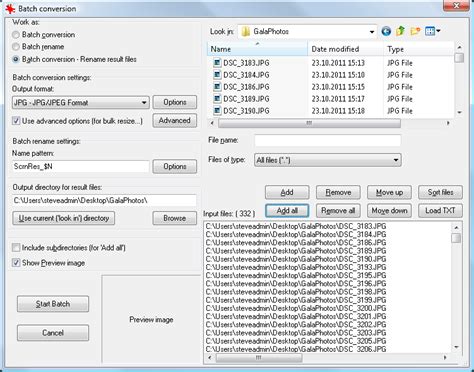The image size is (474, 372).
Task: Go back to the last folder visited icon
Action: [x=386, y=31]
